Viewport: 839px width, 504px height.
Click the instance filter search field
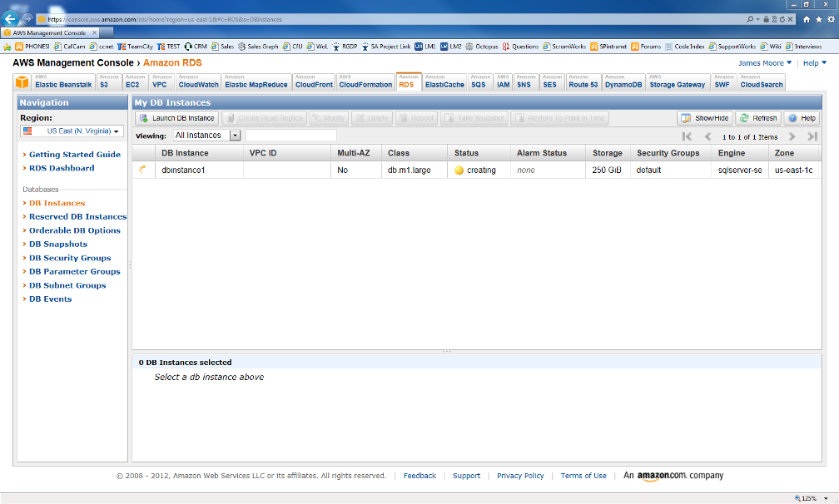(x=290, y=136)
